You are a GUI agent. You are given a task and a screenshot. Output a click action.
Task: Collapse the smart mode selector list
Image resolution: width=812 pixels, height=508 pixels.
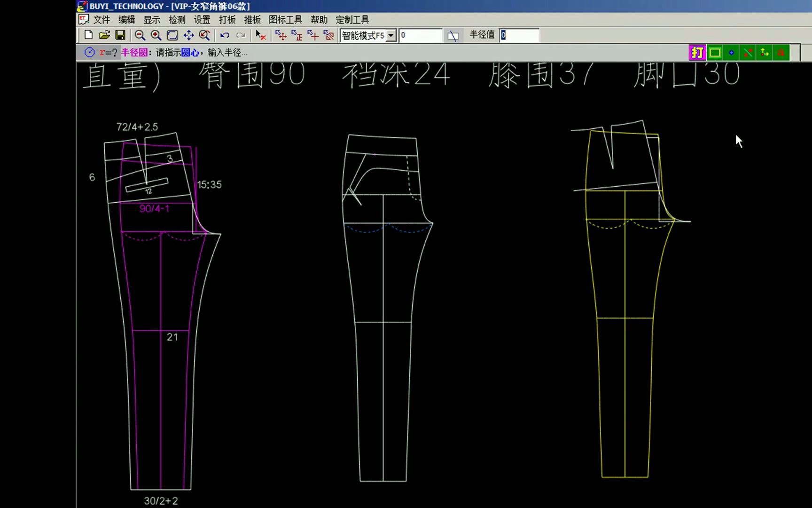391,35
